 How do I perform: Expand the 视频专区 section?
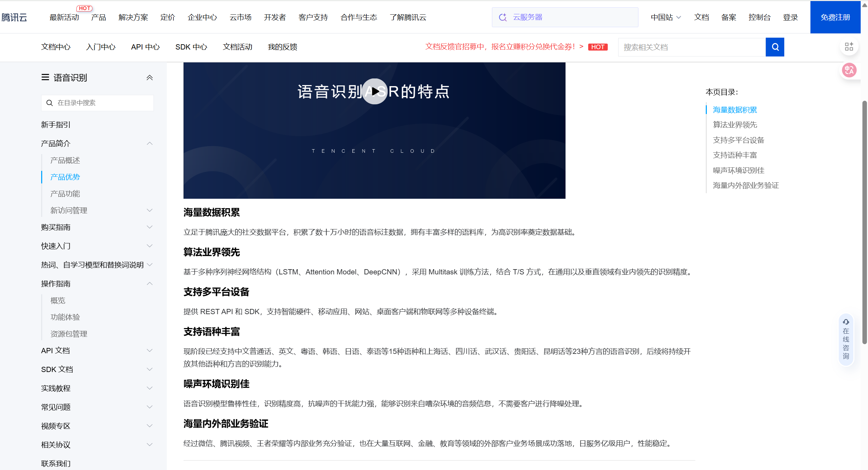click(150, 426)
